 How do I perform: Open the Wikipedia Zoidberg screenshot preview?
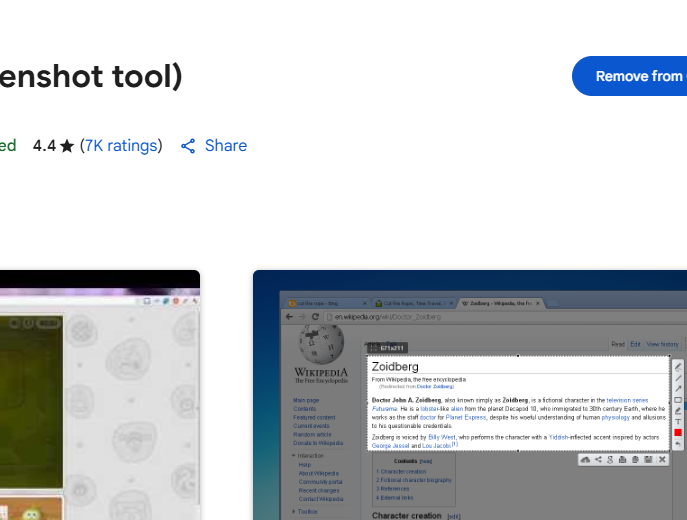470,395
